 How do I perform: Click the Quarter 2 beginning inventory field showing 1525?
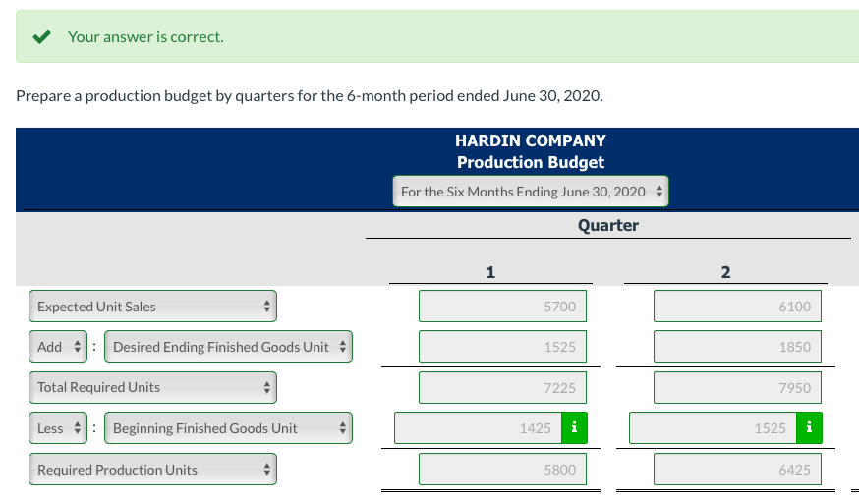click(714, 427)
